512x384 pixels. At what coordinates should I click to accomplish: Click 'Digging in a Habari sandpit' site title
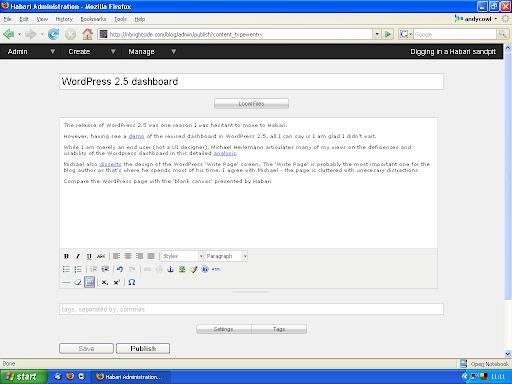(453, 52)
